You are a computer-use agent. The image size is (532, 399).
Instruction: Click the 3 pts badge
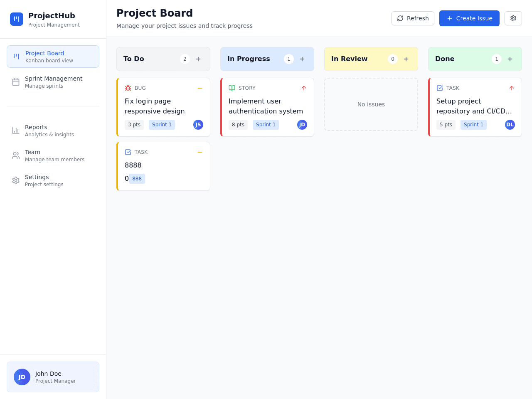(x=134, y=125)
